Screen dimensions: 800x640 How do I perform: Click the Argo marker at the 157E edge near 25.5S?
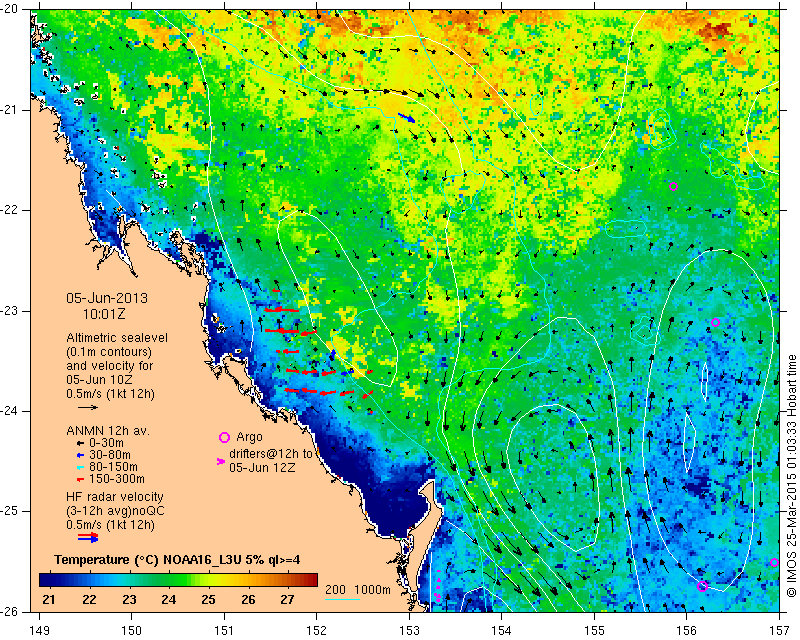[774, 562]
